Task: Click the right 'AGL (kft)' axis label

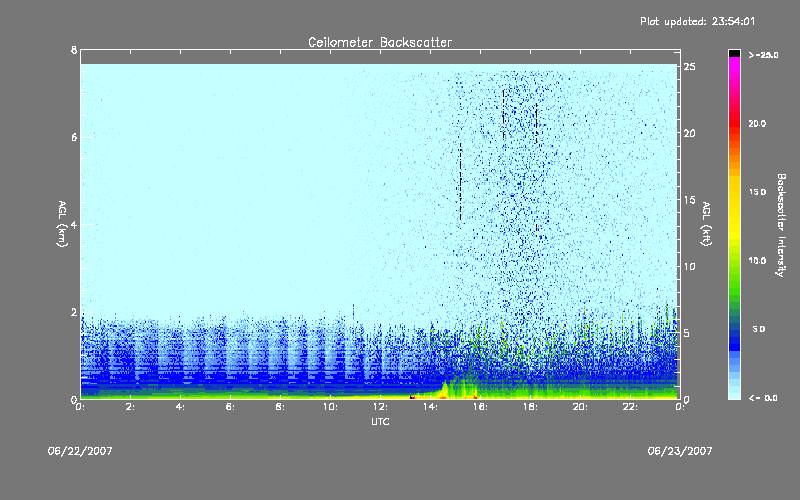Action: 706,224
